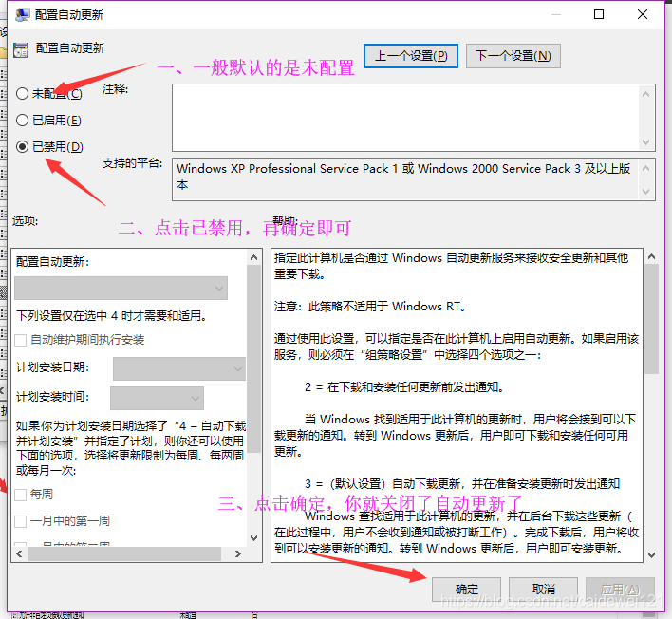Image resolution: width=672 pixels, height=619 pixels.
Task: Open the 配置自动更新 dropdown in options
Action: [x=121, y=288]
